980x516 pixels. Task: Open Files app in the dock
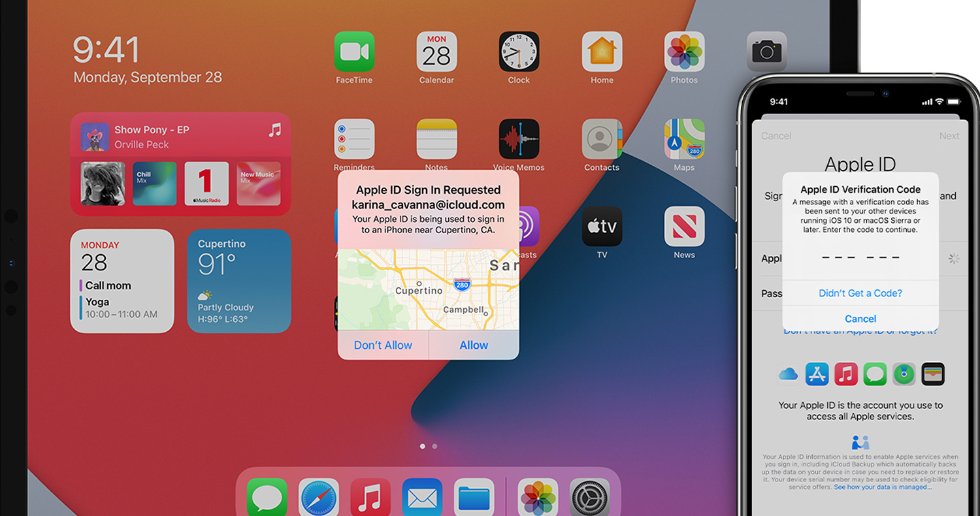point(474,497)
